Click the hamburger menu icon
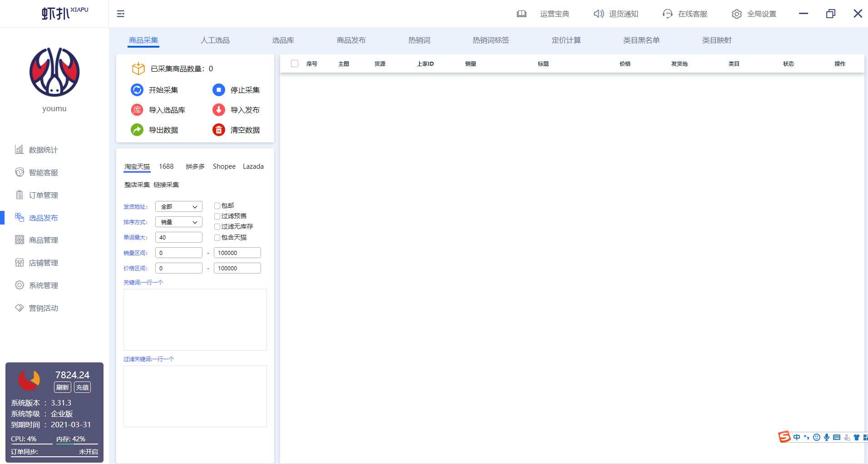868x464 pixels. pos(120,14)
